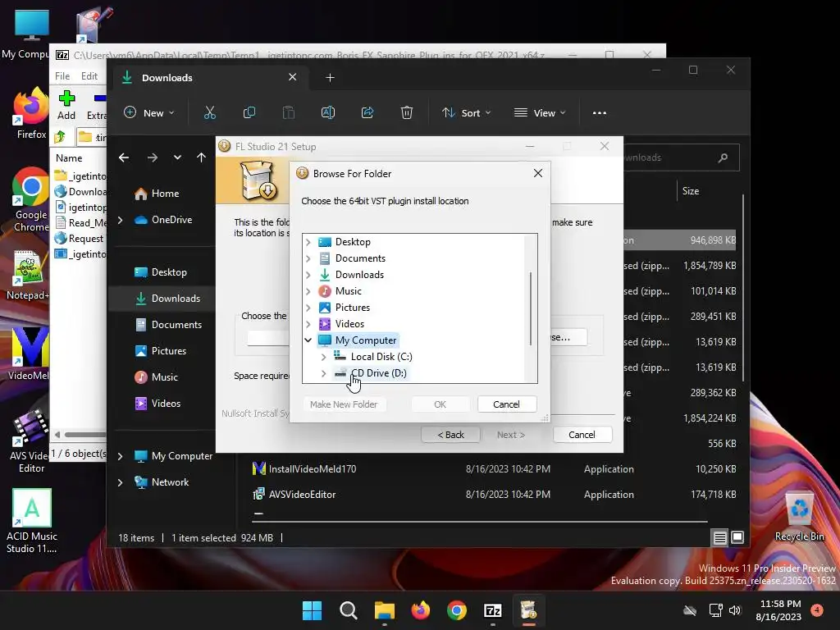The width and height of the screenshot is (840, 630).
Task: Expand Music node in folder tree
Action: click(x=308, y=291)
